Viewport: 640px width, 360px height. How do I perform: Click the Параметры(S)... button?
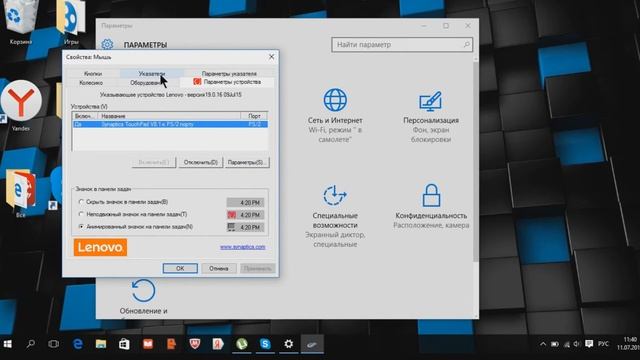point(247,162)
